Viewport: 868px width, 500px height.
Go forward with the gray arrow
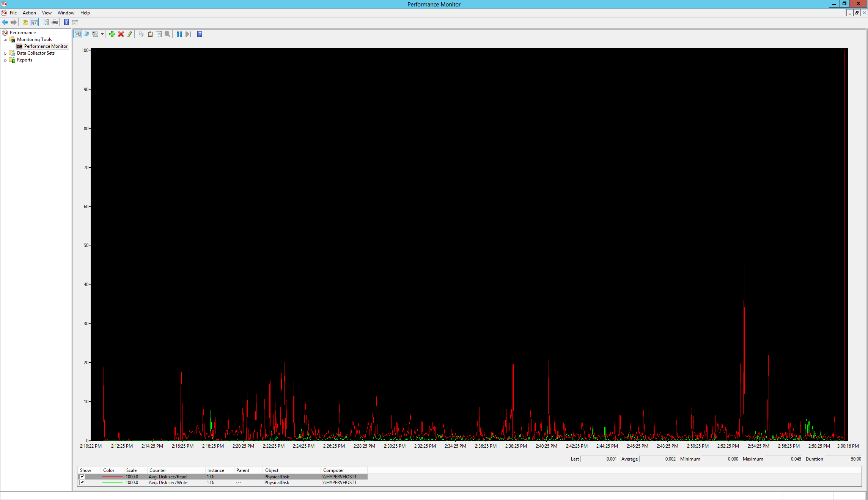[14, 22]
